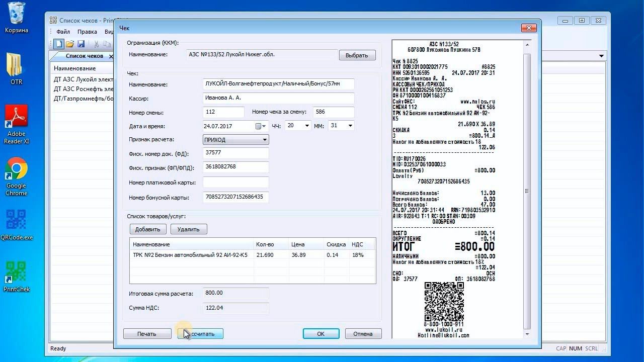The height and width of the screenshot is (362, 644).
Task: Select ДТ АЗС Лукойл row in list
Action: (x=84, y=79)
